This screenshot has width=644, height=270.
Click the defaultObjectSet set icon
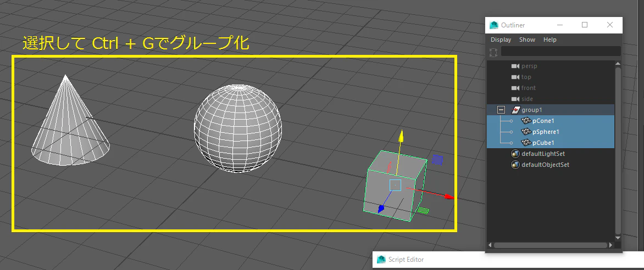click(515, 165)
